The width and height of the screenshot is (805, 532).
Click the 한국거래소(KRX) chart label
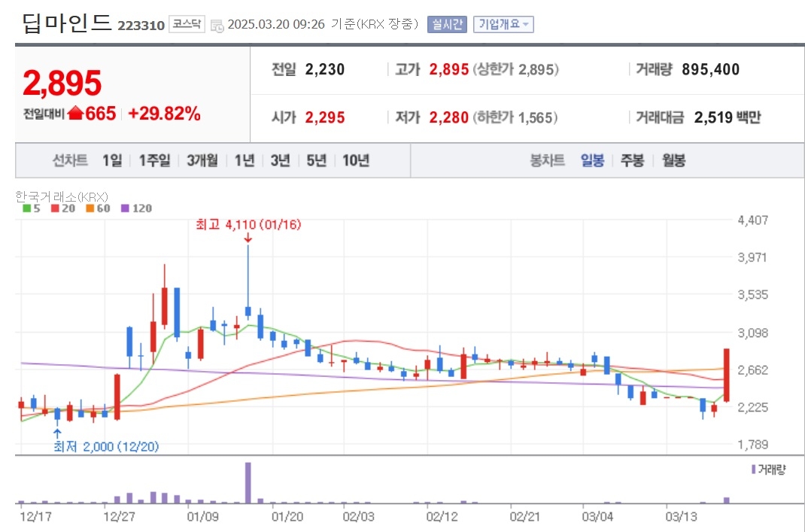(x=62, y=196)
